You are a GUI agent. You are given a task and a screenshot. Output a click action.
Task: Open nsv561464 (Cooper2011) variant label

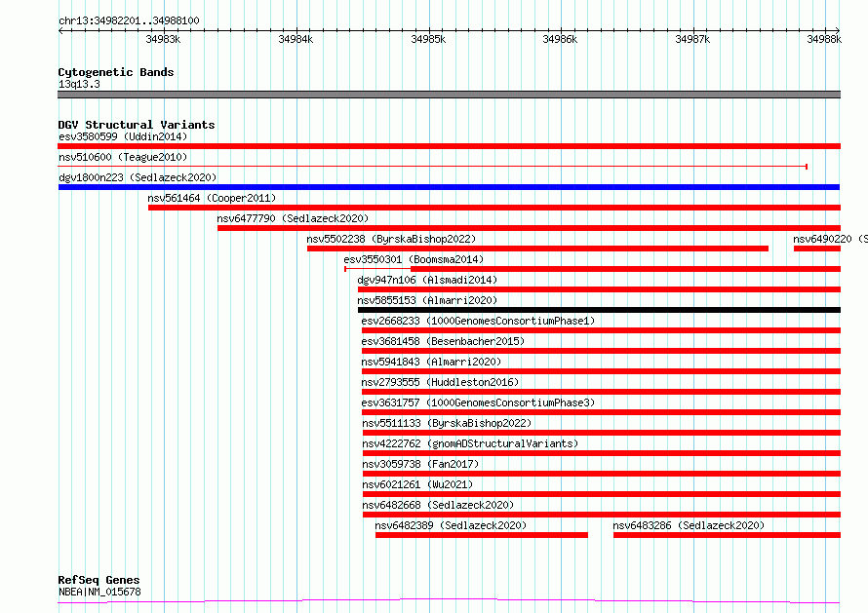[x=212, y=198]
